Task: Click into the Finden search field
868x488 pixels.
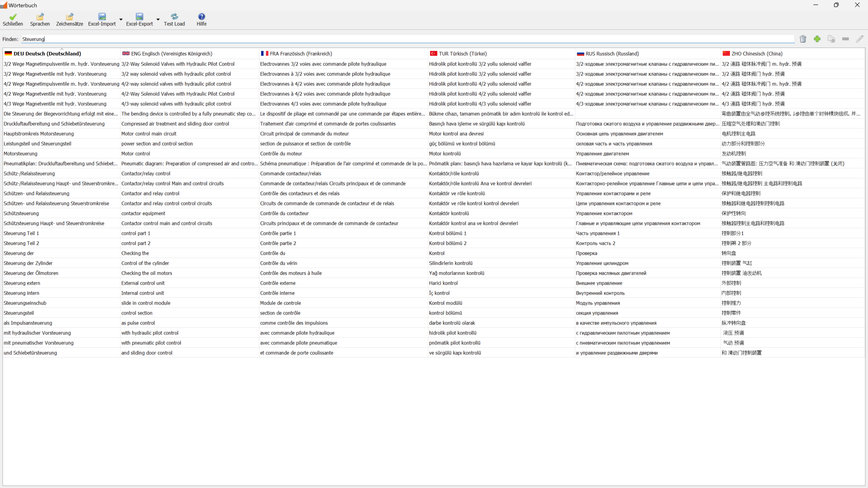Action: point(407,39)
